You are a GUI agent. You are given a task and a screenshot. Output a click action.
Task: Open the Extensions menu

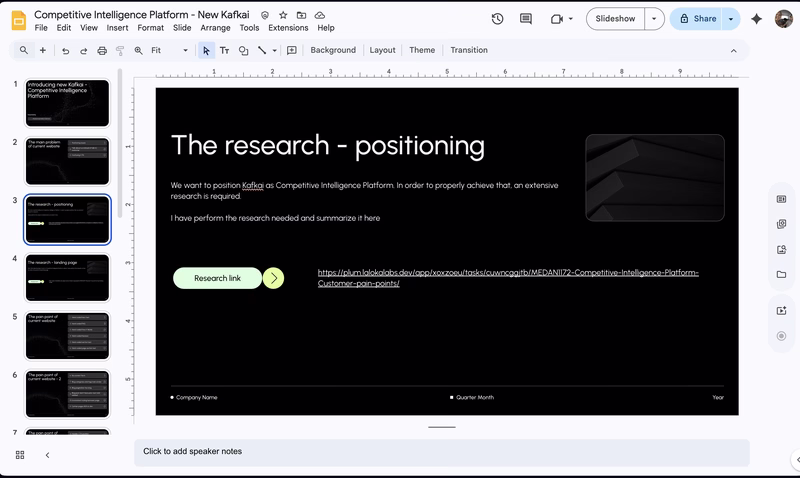288,28
